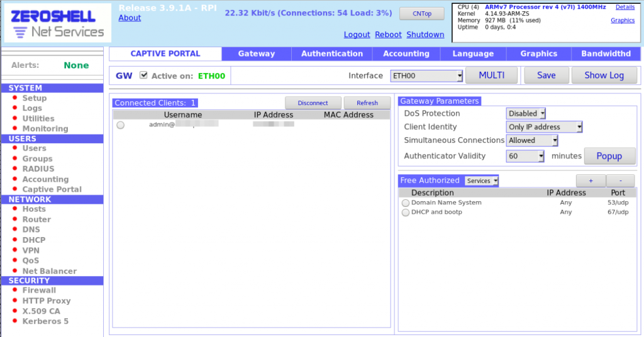The image size is (644, 337).
Task: Select the DHCP and bootp radio button
Action: tap(406, 213)
